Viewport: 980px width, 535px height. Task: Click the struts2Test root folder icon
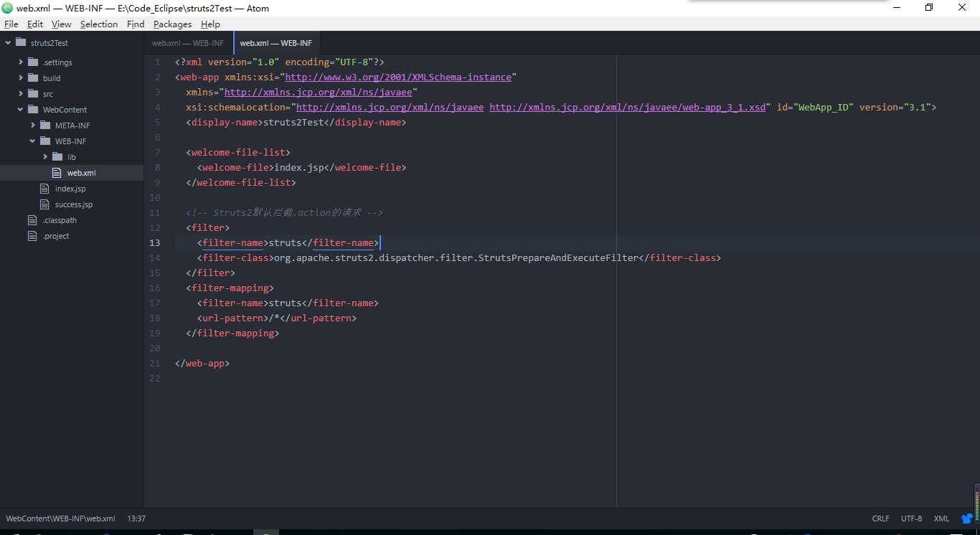(20, 42)
